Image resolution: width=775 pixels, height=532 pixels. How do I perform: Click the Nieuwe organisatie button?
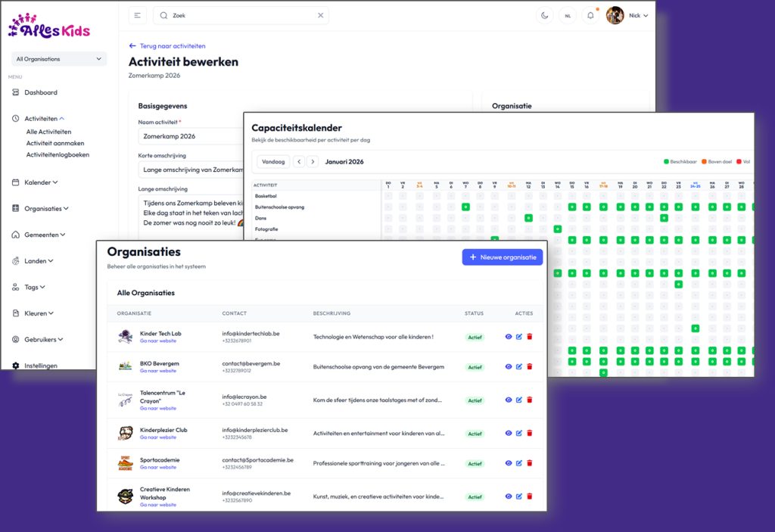[503, 257]
